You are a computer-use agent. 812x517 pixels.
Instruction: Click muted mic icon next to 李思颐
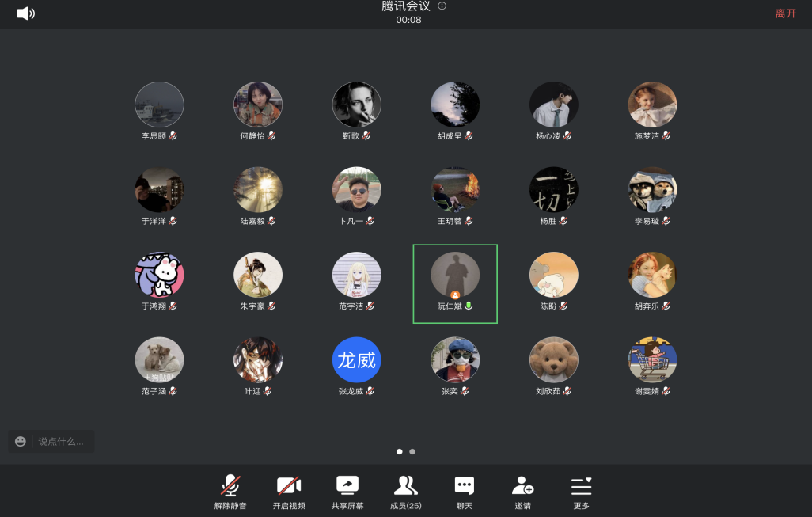coord(173,136)
